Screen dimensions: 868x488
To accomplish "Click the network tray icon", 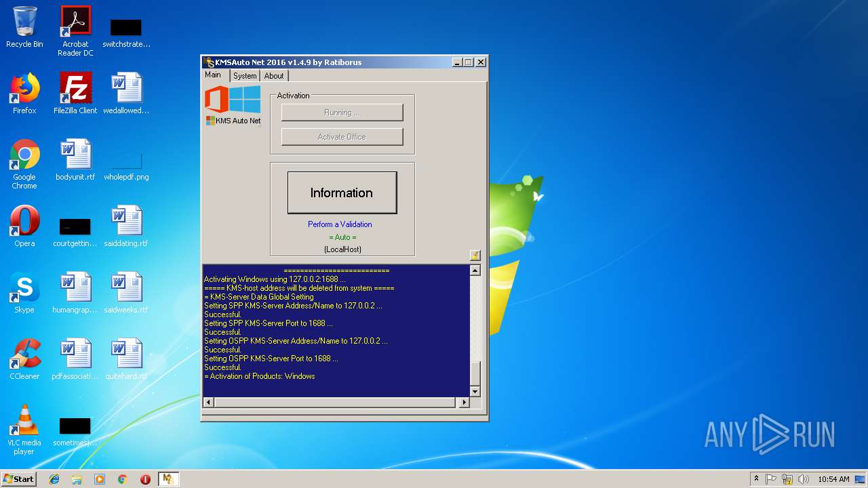I will 787,479.
